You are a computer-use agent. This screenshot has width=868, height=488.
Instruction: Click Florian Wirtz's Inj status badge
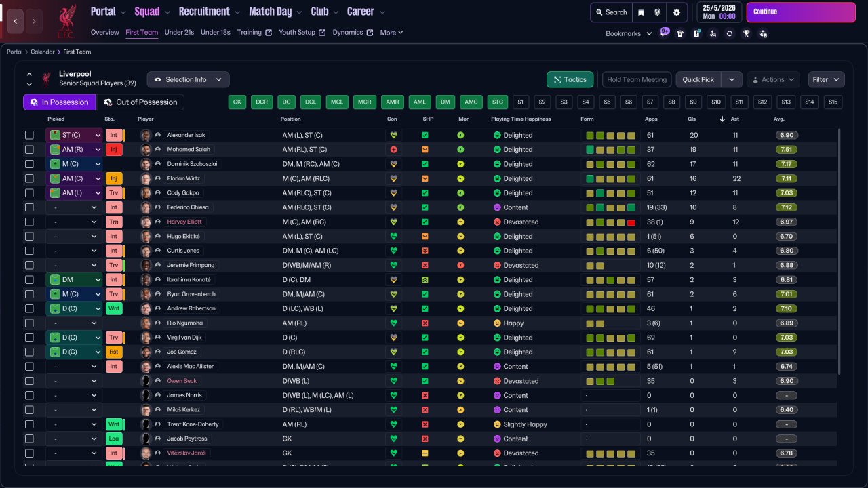(114, 178)
